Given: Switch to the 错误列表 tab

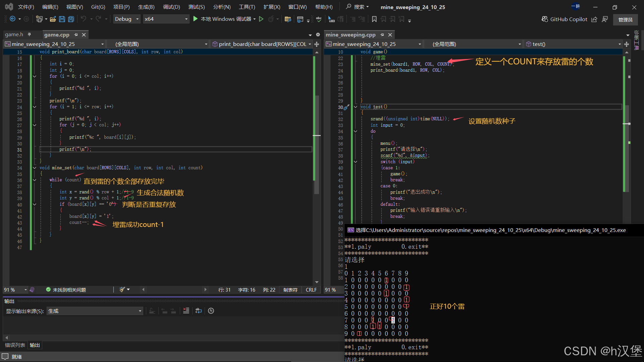Looking at the screenshot, I should click(x=15, y=345).
